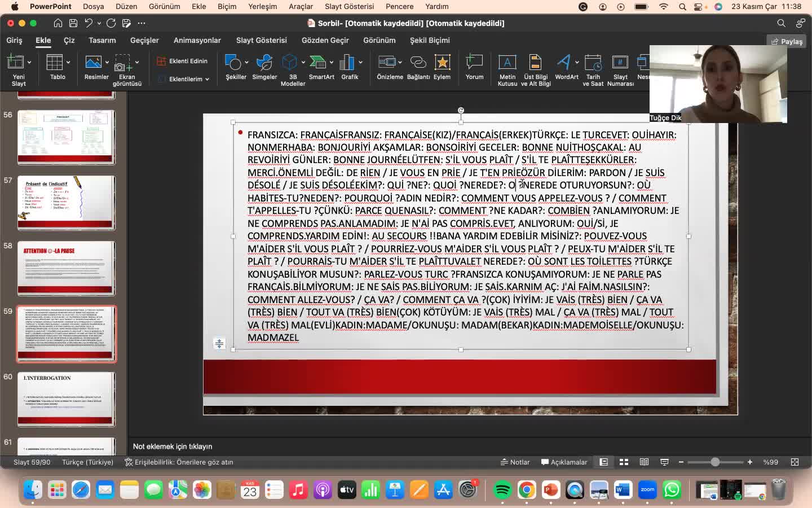Screen dimensions: 812x508
Task: Open the Eklentilerim dropdown
Action: click(x=184, y=79)
